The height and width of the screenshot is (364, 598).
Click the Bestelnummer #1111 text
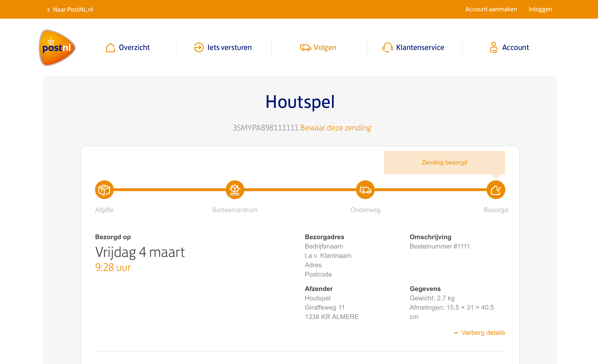pos(440,246)
